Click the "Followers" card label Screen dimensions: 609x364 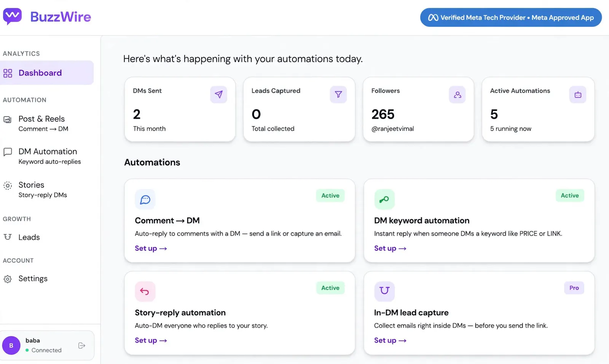coord(386,91)
